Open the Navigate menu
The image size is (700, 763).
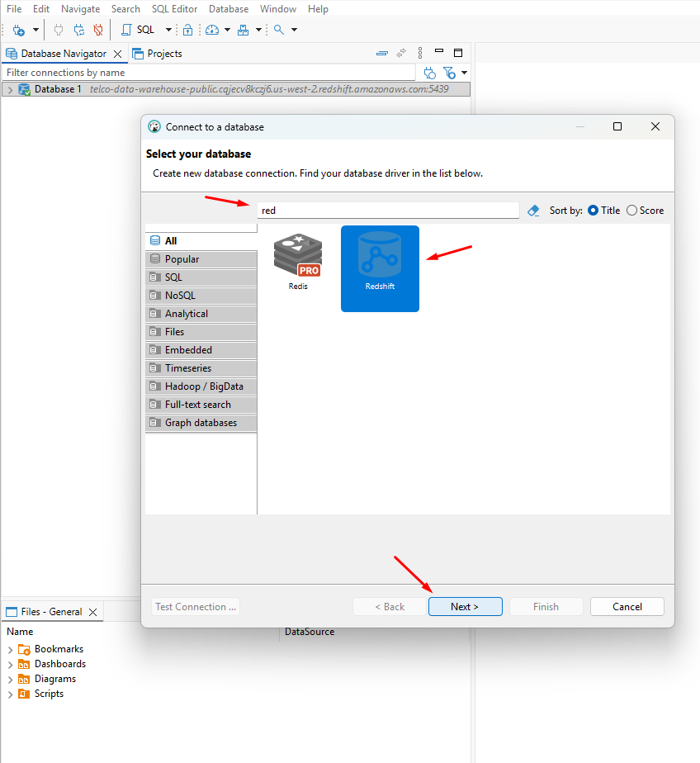click(x=80, y=9)
